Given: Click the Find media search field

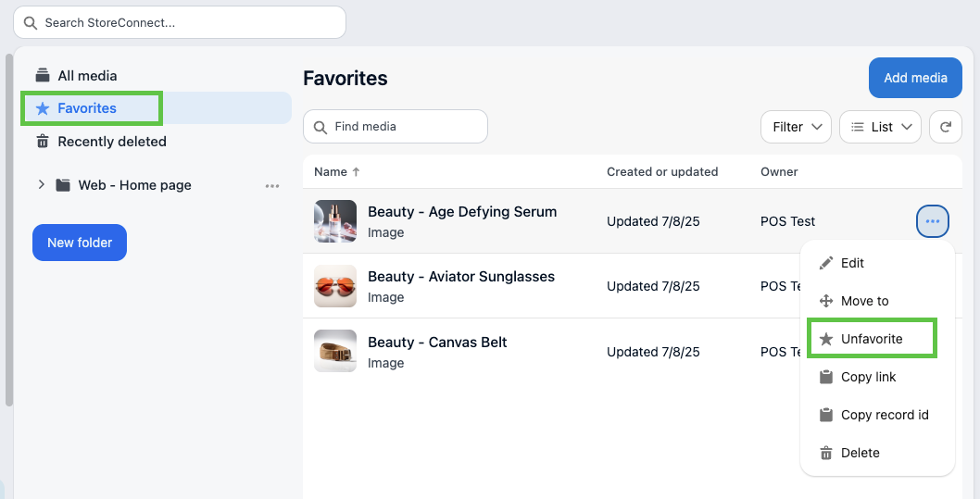Looking at the screenshot, I should click(406, 127).
